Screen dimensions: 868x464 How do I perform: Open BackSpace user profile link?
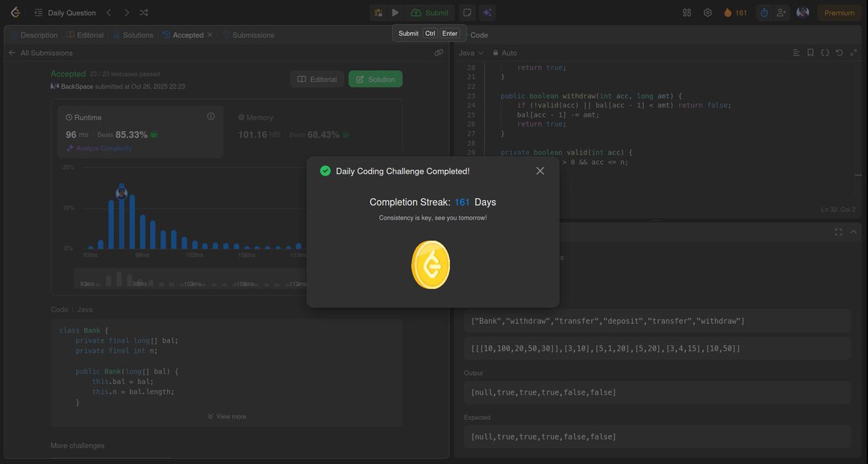(x=77, y=86)
